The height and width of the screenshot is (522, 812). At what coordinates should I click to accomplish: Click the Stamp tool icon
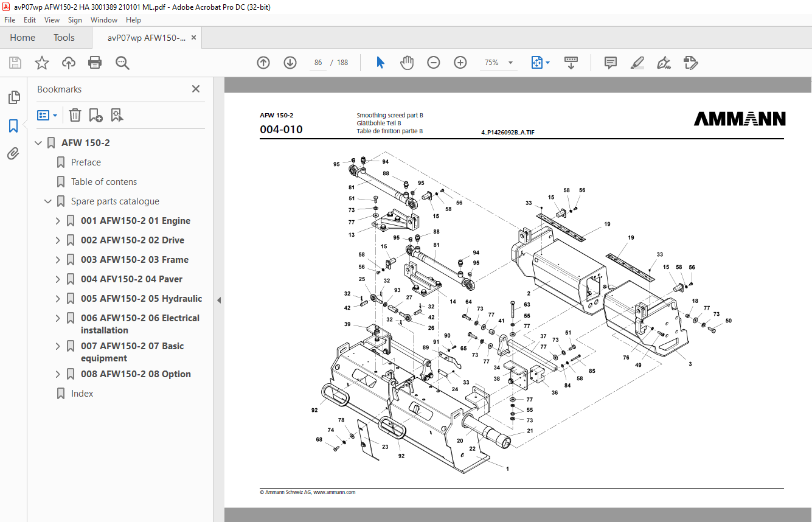point(690,63)
